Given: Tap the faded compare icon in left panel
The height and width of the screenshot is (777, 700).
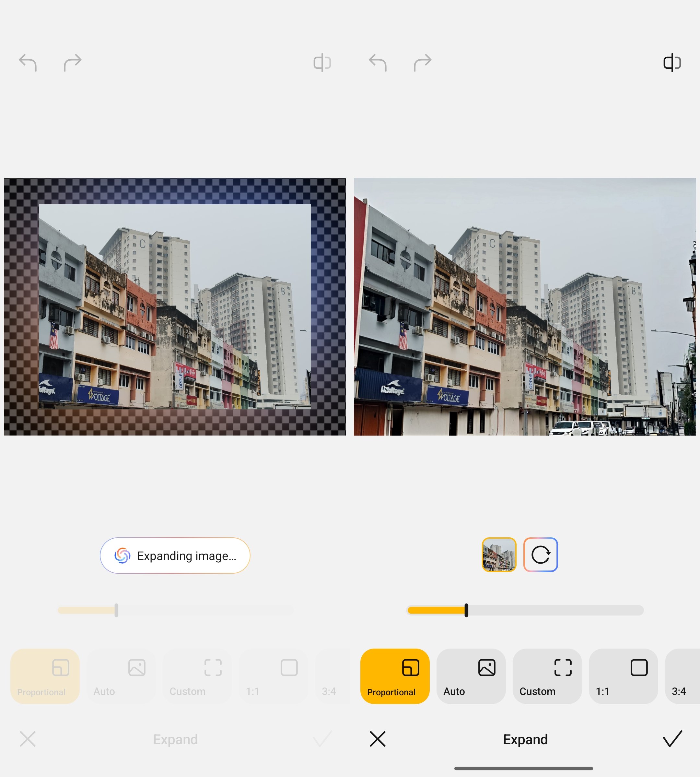Looking at the screenshot, I should click(x=322, y=62).
